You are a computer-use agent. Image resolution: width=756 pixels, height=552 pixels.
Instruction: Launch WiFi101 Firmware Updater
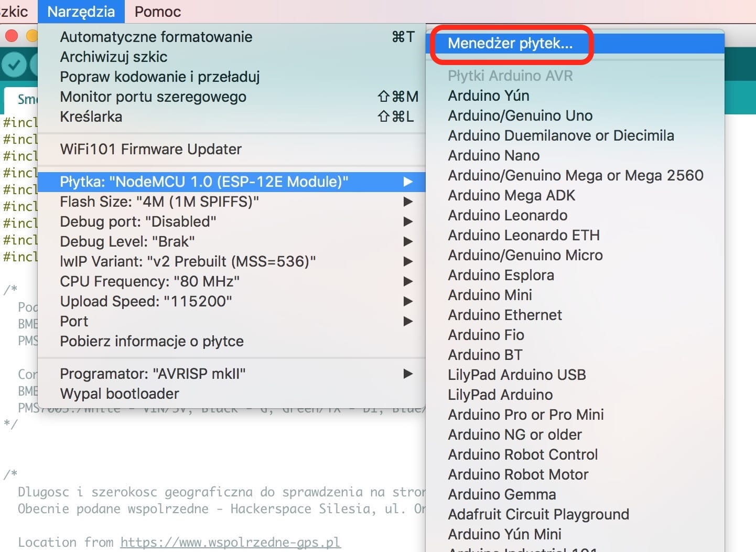pyautogui.click(x=231, y=149)
